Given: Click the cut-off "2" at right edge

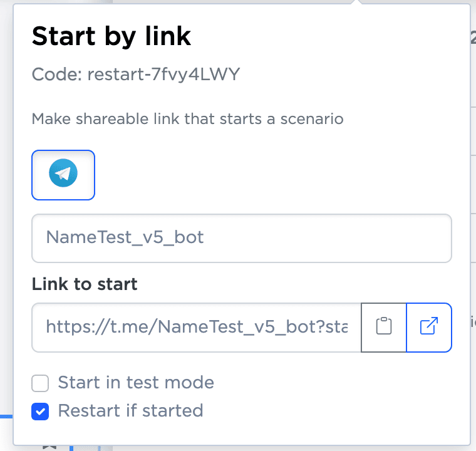Looking at the screenshot, I should click(473, 39).
